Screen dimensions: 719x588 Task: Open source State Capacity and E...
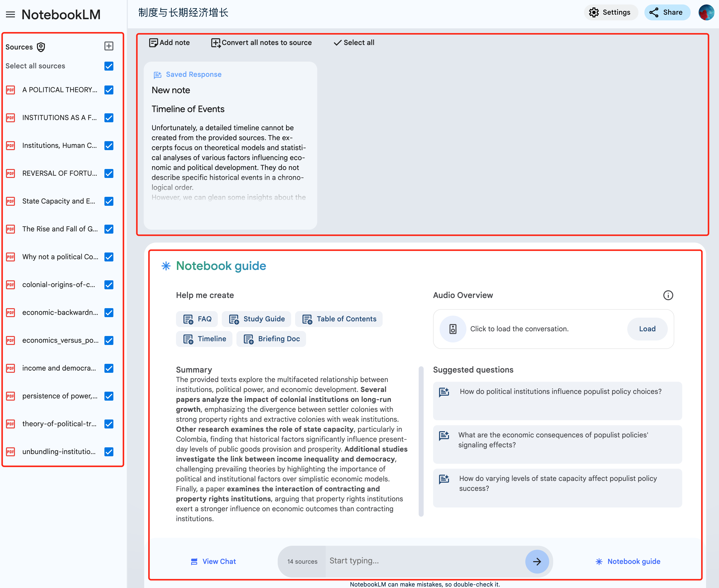[59, 201]
